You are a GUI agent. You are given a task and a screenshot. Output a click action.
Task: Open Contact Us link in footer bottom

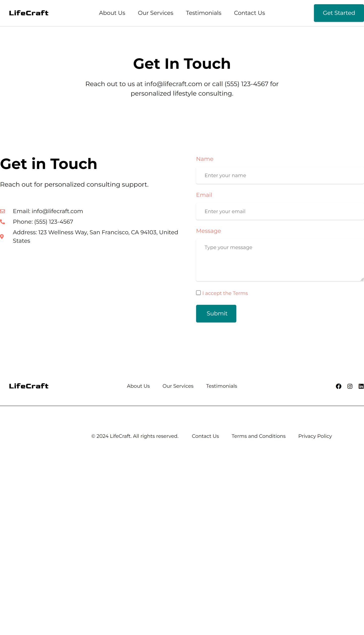pos(205,436)
